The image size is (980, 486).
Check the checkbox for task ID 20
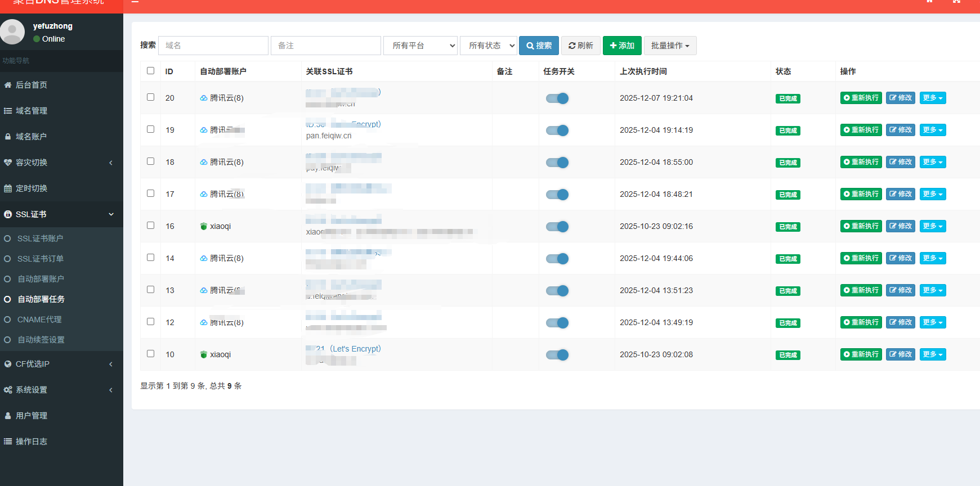(x=150, y=97)
